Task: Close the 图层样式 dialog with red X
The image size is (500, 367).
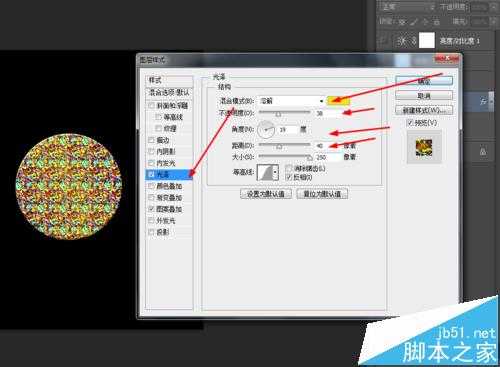Action: [447, 58]
